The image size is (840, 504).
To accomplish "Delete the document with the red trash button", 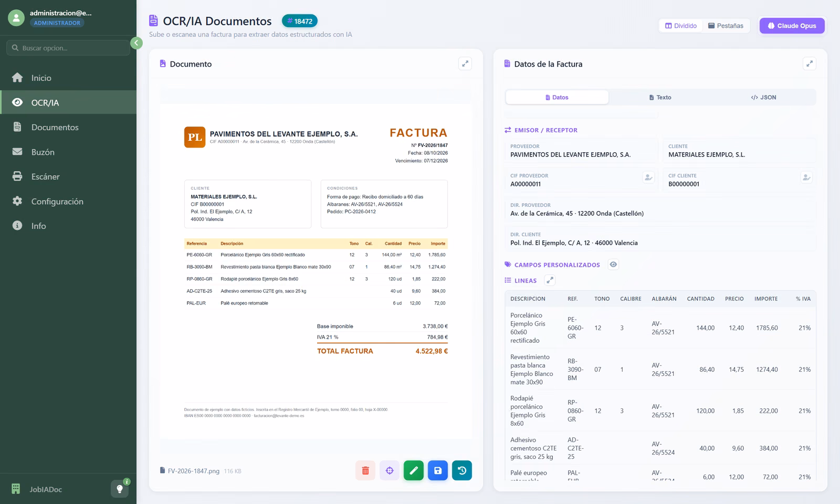I will [365, 470].
